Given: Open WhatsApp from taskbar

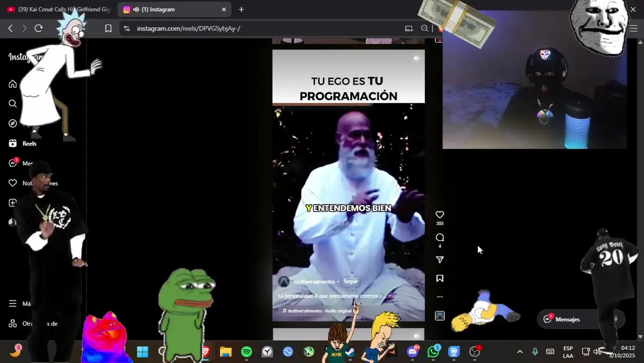Looking at the screenshot, I should pos(433,352).
